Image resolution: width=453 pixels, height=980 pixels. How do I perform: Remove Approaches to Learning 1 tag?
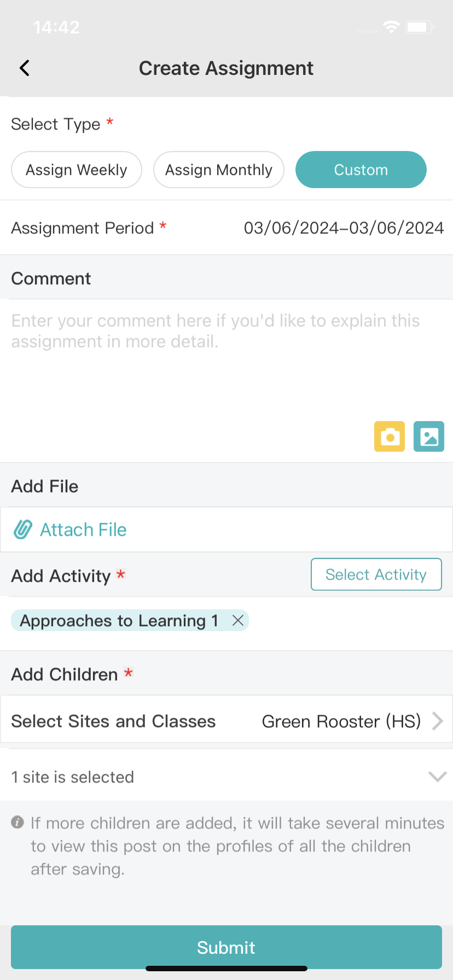coord(238,620)
